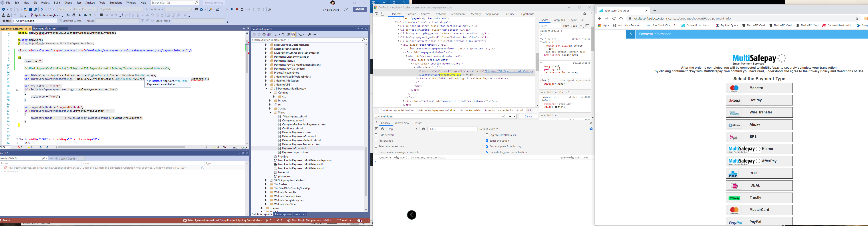
Task: Click the Sync with Active Document icon
Action: click(284, 34)
